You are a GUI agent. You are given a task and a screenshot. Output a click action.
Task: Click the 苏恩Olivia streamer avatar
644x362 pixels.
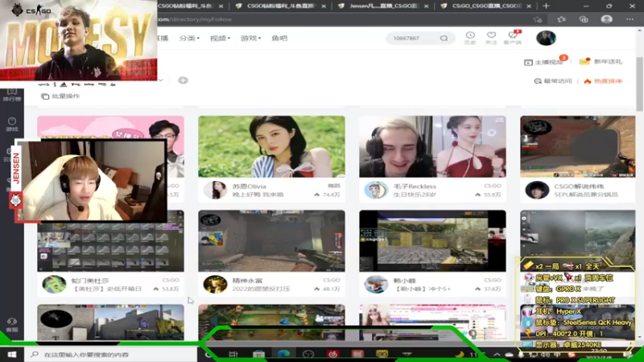tap(215, 190)
